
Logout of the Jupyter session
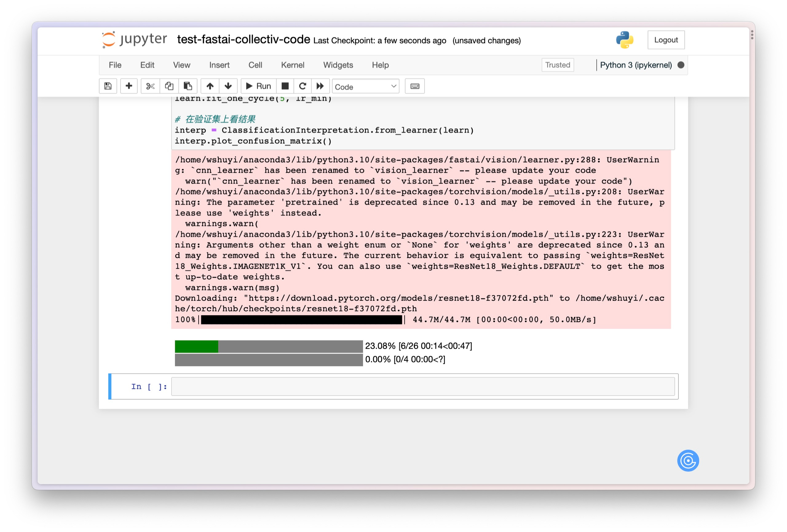point(666,40)
